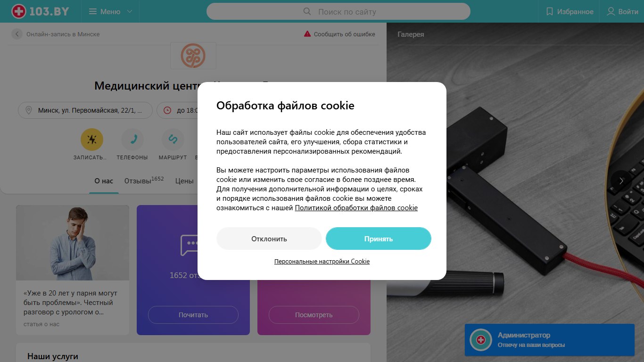Click the yellow lightning Записаться icon

pos(92,140)
